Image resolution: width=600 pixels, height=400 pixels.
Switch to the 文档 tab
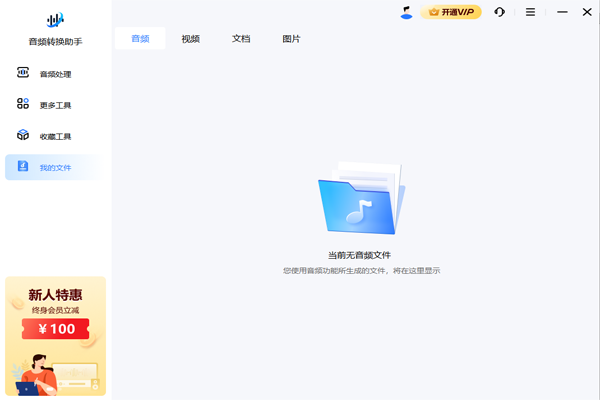[x=241, y=39]
